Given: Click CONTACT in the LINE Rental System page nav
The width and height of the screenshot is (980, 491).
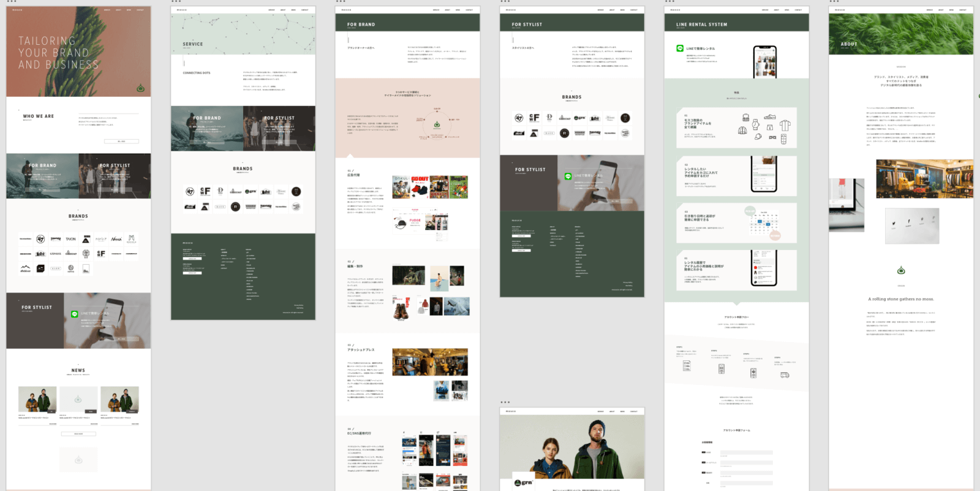Looking at the screenshot, I should click(x=798, y=10).
